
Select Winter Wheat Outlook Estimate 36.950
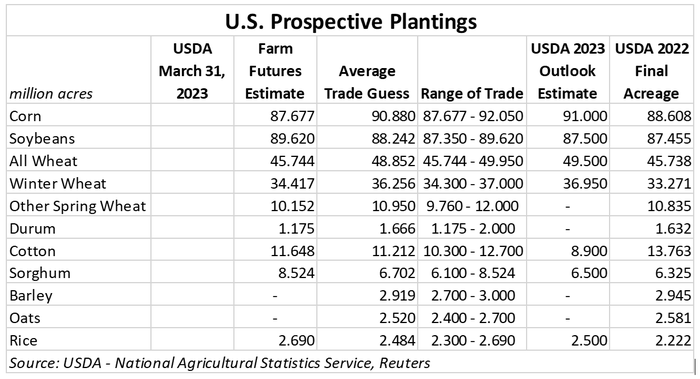(x=585, y=183)
